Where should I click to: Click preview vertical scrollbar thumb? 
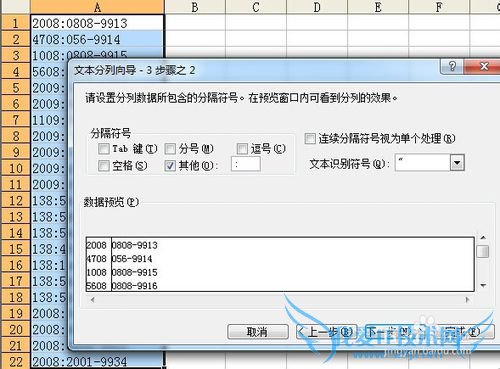tap(483, 251)
